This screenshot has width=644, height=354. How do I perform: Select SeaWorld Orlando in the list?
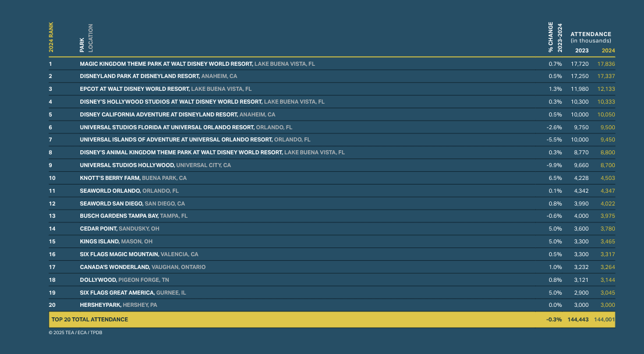(110, 191)
